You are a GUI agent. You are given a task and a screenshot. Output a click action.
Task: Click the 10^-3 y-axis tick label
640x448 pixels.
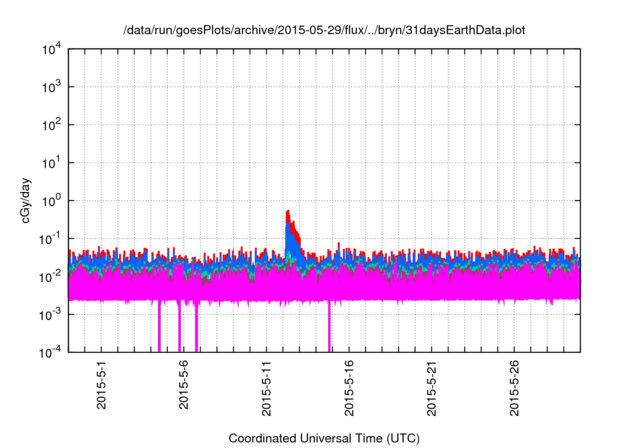click(x=50, y=315)
